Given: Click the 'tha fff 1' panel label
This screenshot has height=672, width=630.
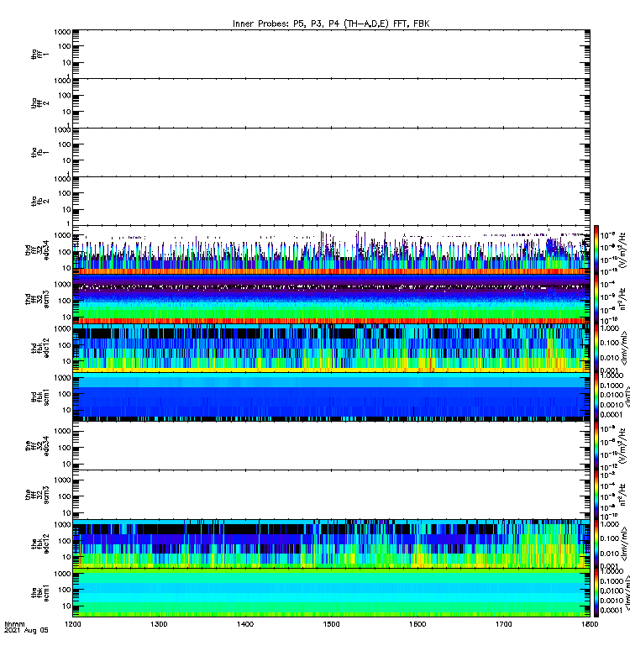Looking at the screenshot, I should point(39,55).
